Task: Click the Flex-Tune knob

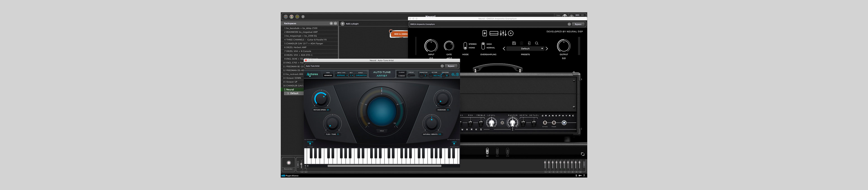Action: (332, 123)
